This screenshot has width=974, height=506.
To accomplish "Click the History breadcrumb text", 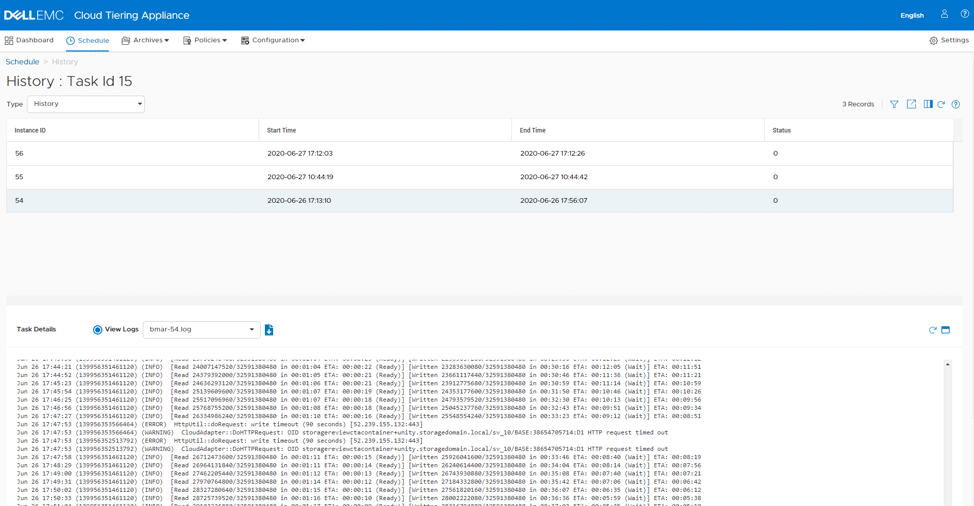I will (x=65, y=61).
